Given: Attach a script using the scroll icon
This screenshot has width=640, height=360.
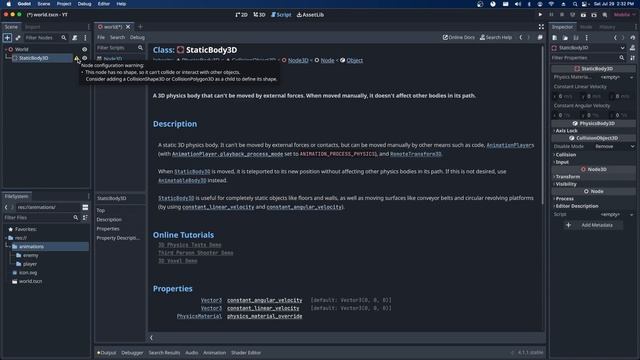Looking at the screenshot, I should [x=75, y=38].
